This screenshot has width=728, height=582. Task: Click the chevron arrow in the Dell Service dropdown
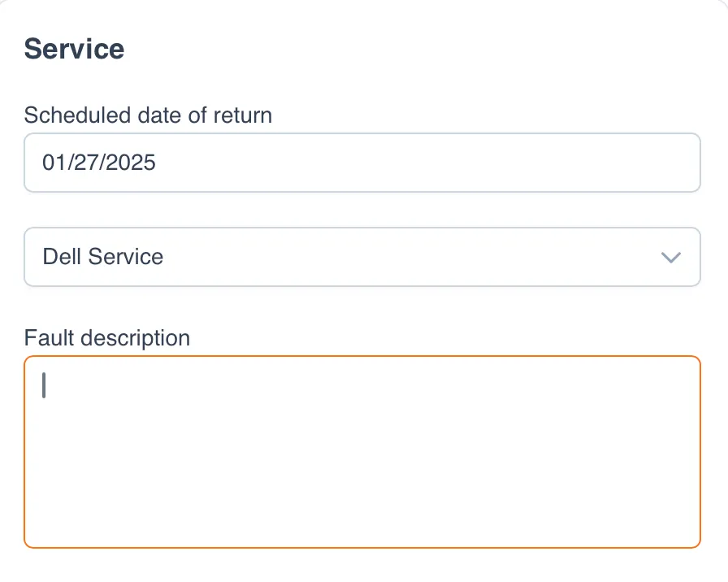pos(670,257)
